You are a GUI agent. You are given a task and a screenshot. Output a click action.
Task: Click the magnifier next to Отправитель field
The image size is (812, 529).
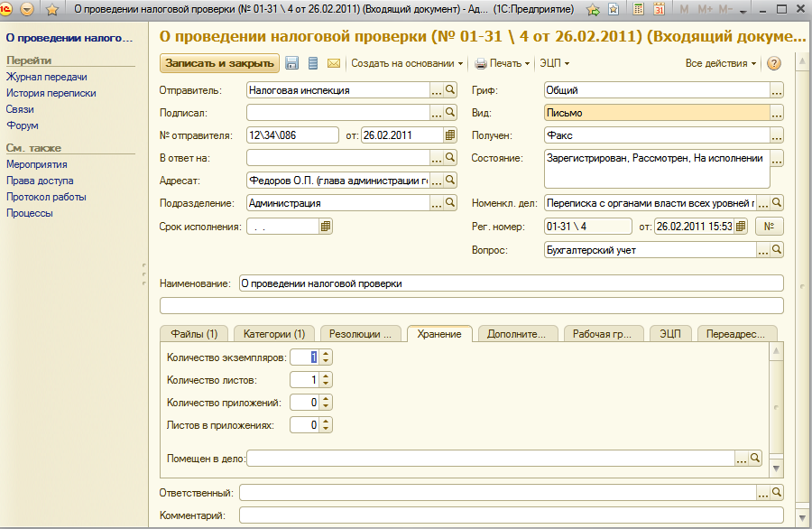coord(450,89)
